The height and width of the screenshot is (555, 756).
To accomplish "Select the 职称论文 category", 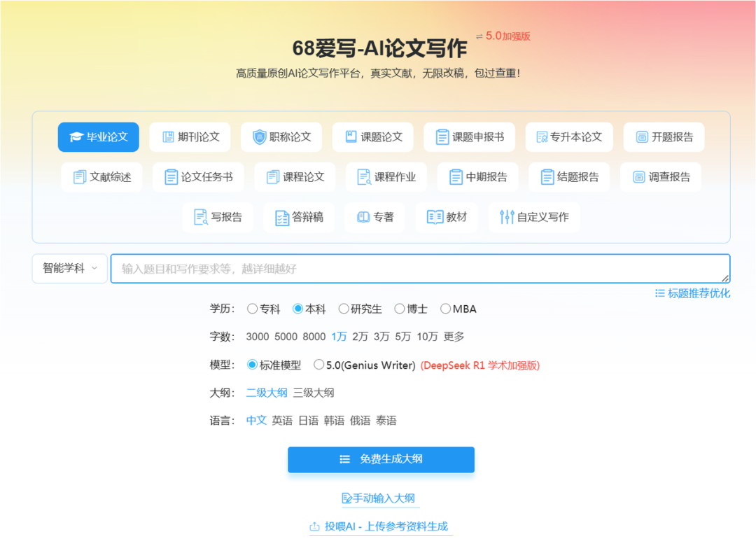I will [x=281, y=137].
